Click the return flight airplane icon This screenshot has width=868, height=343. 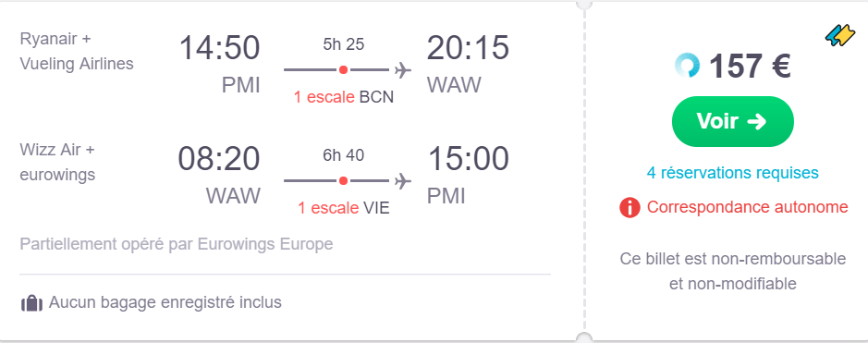(x=402, y=181)
